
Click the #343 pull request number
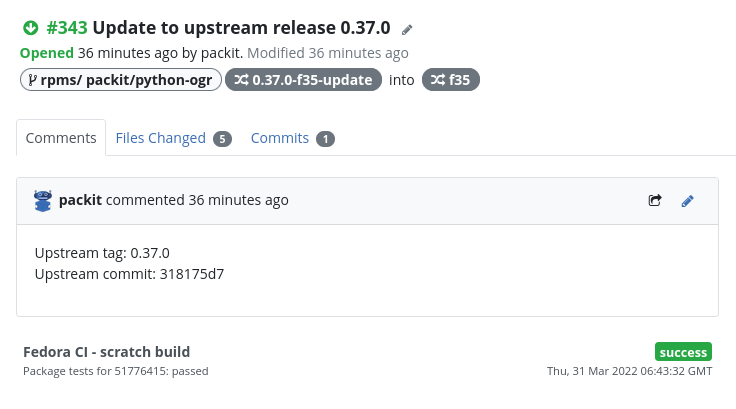[x=67, y=28]
